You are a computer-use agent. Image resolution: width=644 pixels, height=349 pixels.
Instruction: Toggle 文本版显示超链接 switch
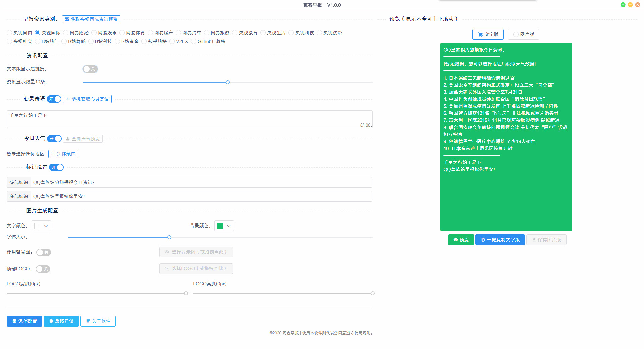point(90,69)
